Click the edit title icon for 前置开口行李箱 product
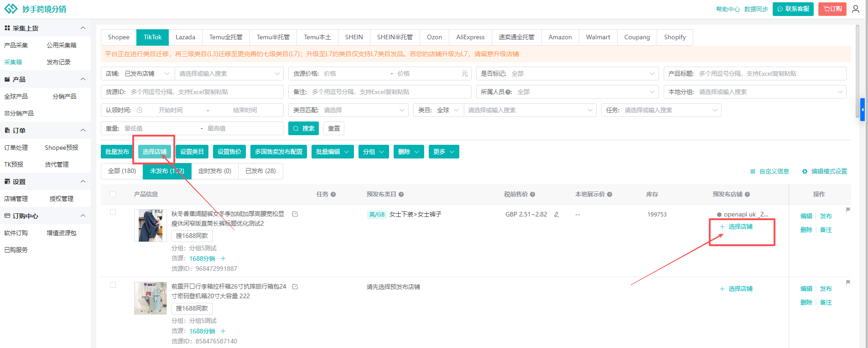868x348 pixels. coord(295,286)
